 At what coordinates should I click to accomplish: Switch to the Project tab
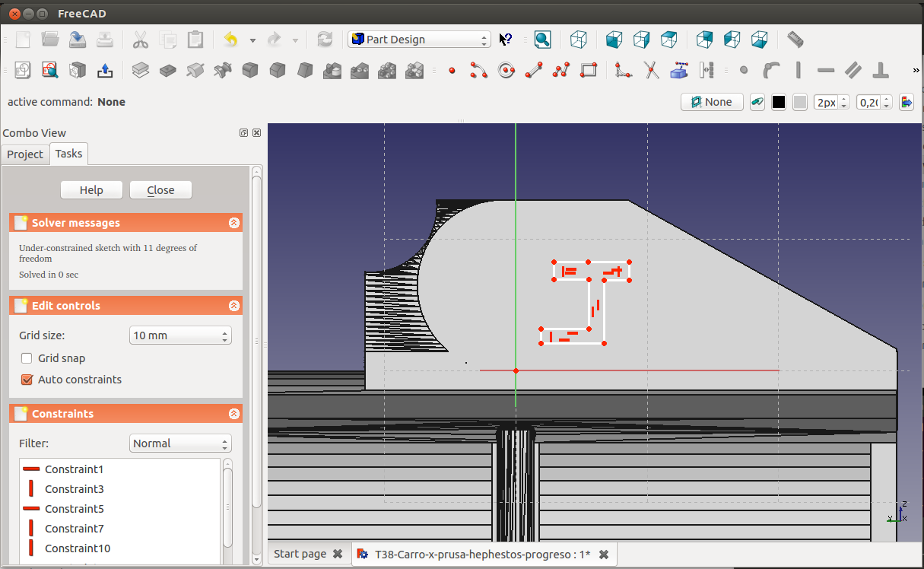25,154
